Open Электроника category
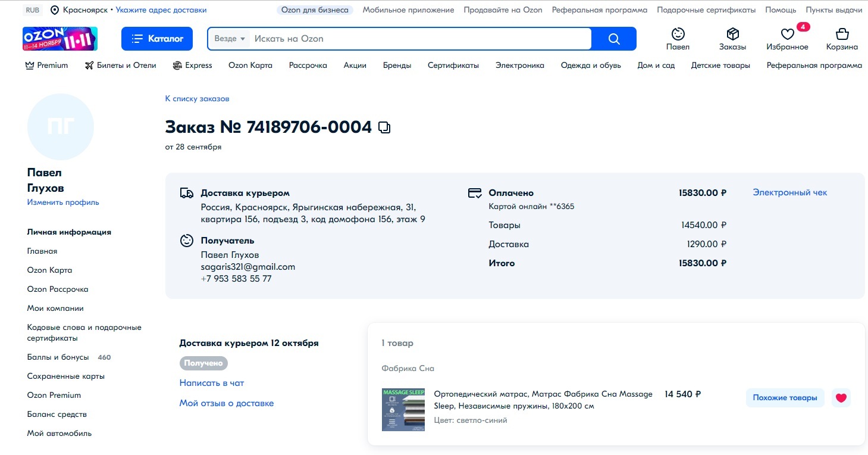Screen dimensions: 868x455 click(520, 66)
